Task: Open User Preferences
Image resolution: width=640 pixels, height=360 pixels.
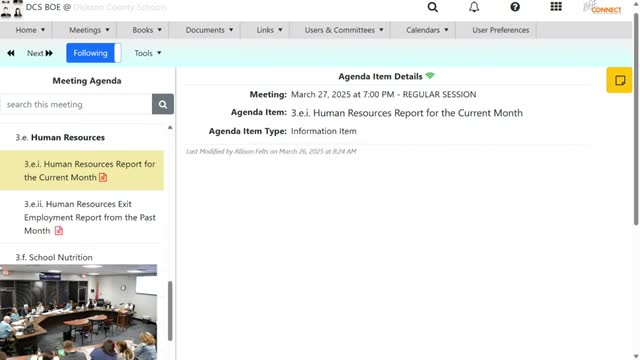Action: 500,30
